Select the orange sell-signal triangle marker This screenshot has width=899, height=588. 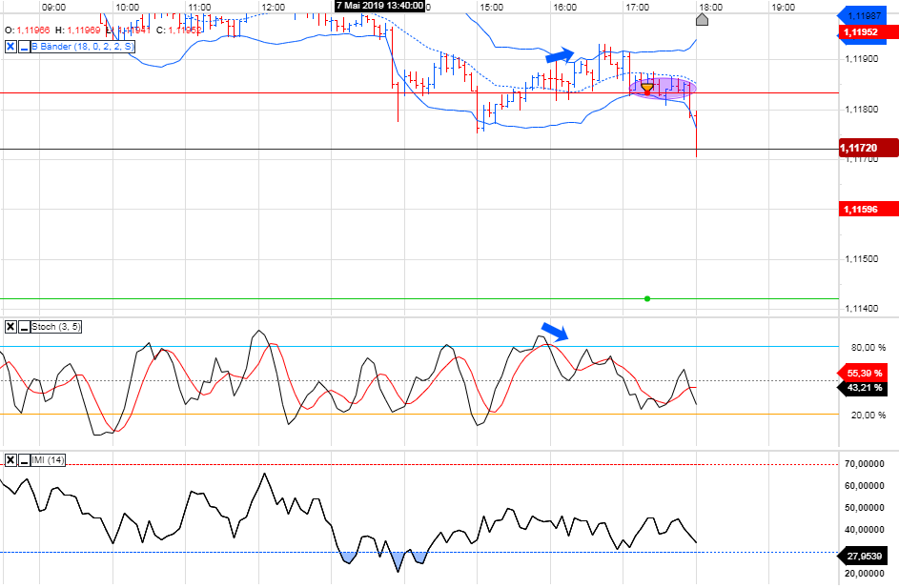(x=647, y=87)
